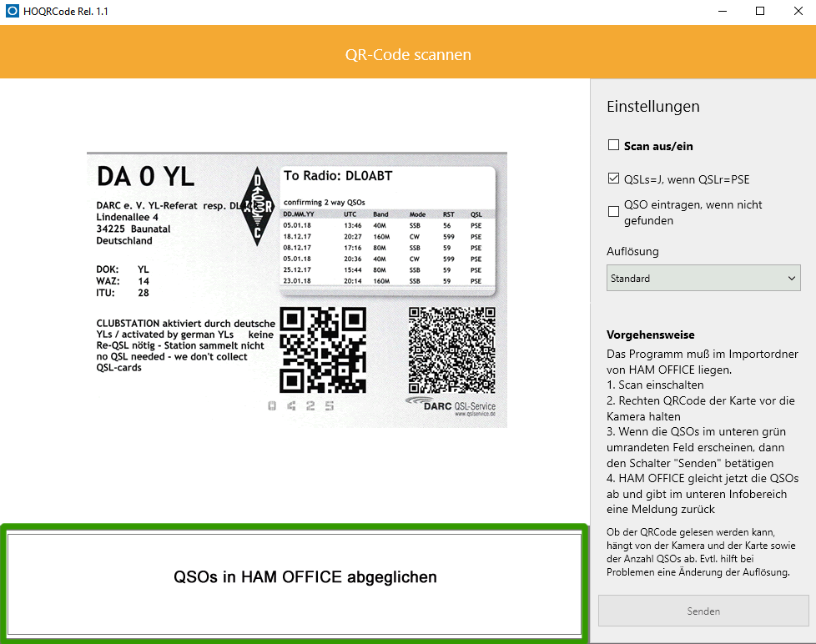Click the small right QR code on card

(451, 350)
